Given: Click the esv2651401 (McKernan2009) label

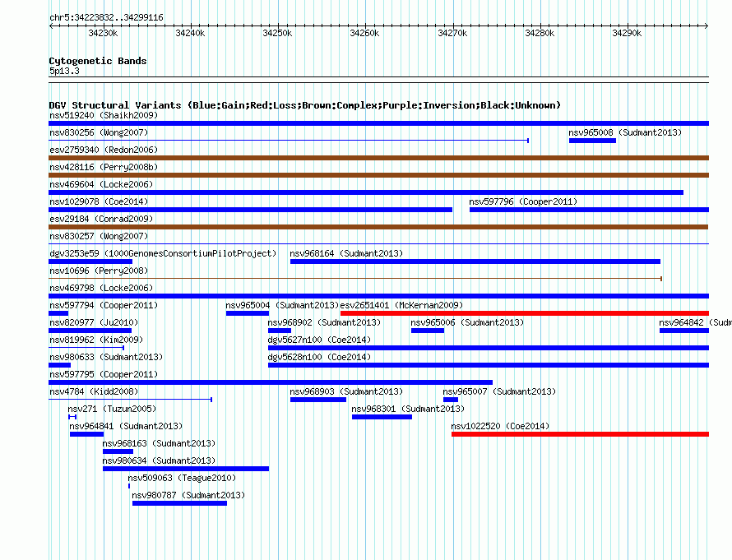Looking at the screenshot, I should 401,305.
